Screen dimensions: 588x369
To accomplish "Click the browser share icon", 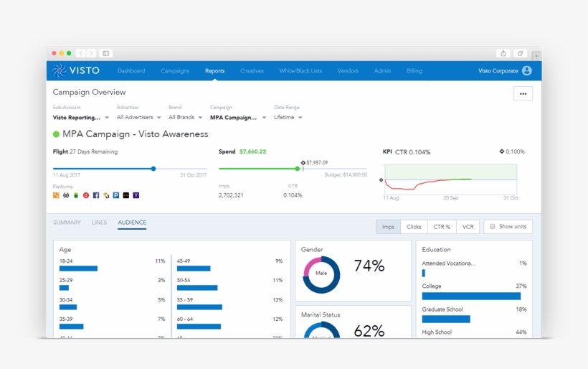I will point(503,53).
